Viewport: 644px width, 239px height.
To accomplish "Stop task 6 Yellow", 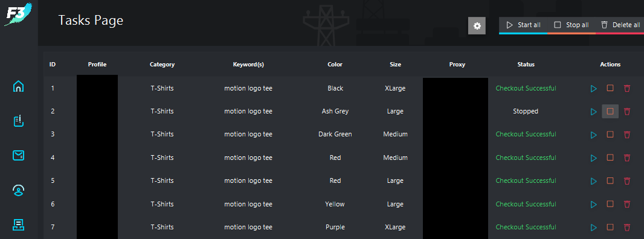I will coord(610,203).
